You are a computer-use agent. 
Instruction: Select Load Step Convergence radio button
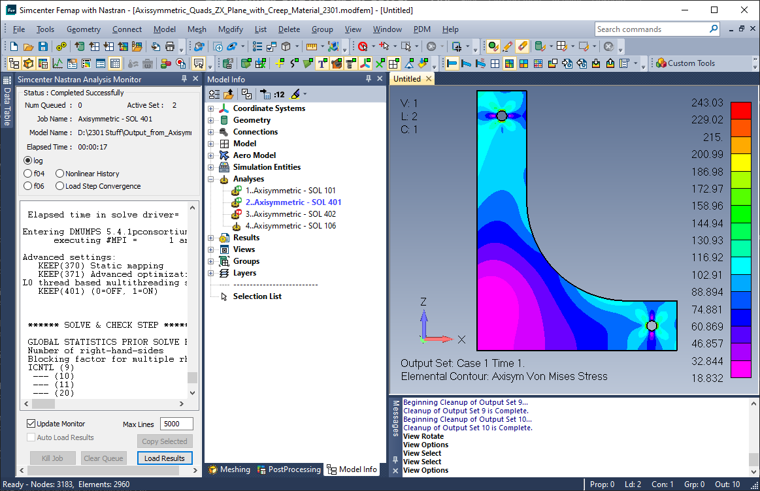(60, 186)
